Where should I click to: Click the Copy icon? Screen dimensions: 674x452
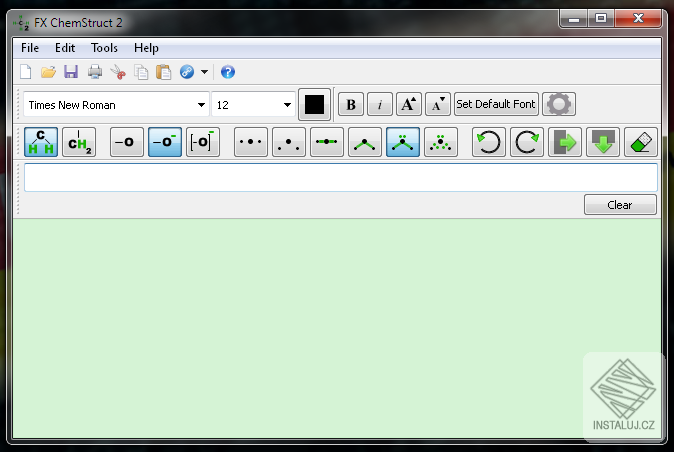[141, 72]
